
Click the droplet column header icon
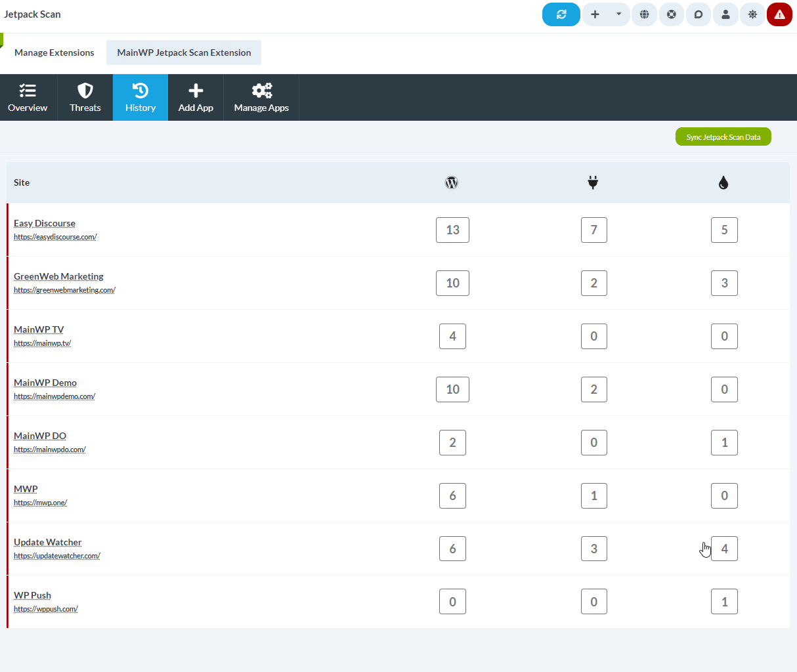tap(723, 182)
